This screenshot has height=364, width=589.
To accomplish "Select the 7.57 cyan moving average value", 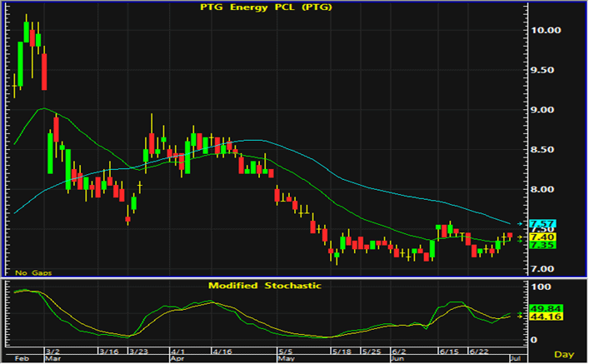I will pos(542,224).
